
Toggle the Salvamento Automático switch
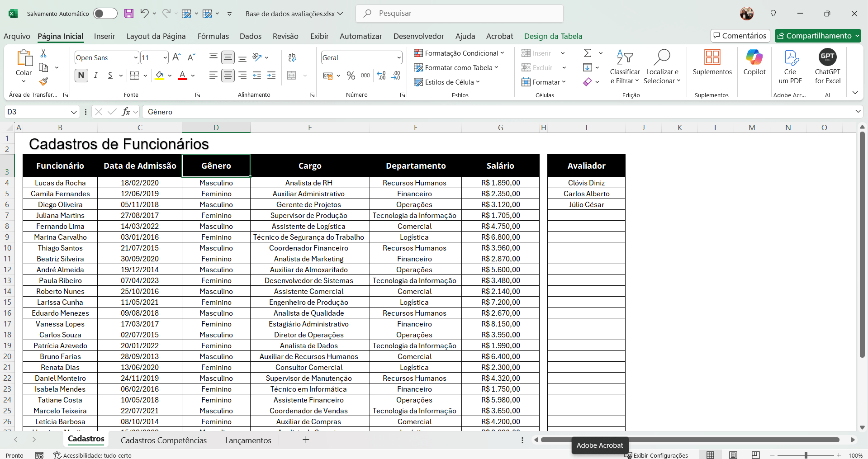tap(105, 14)
